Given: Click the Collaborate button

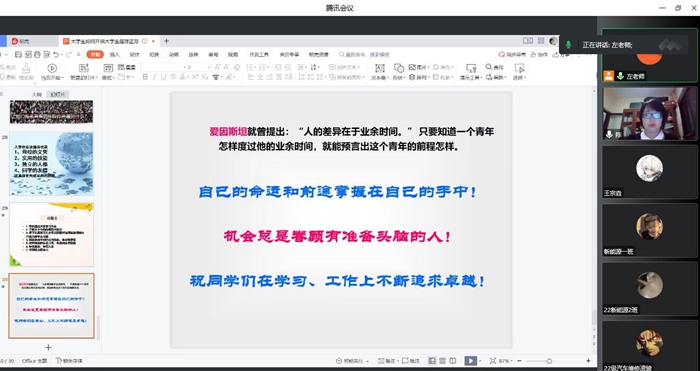Looking at the screenshot, I should pyautogui.click(x=540, y=54).
